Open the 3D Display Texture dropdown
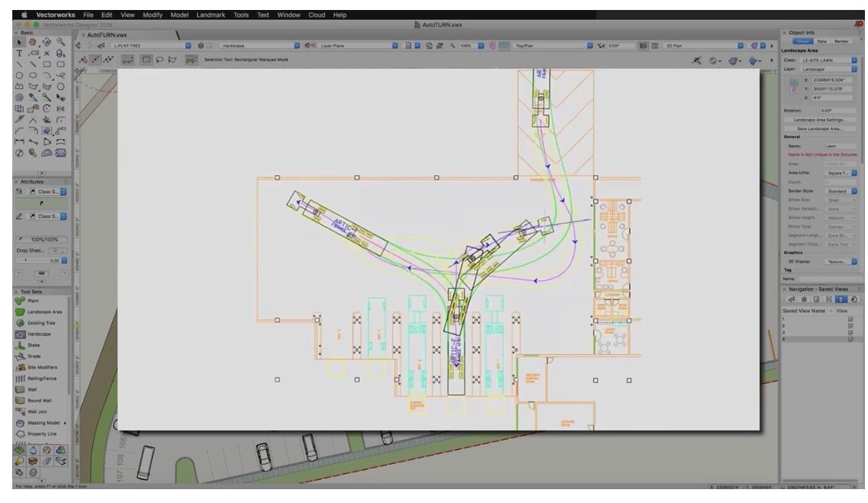 pyautogui.click(x=840, y=262)
